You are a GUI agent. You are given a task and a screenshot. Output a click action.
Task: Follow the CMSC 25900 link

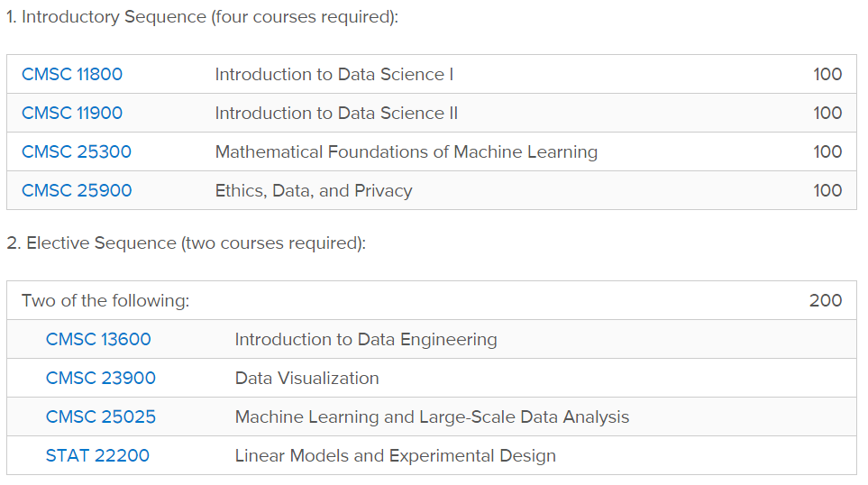(x=77, y=191)
